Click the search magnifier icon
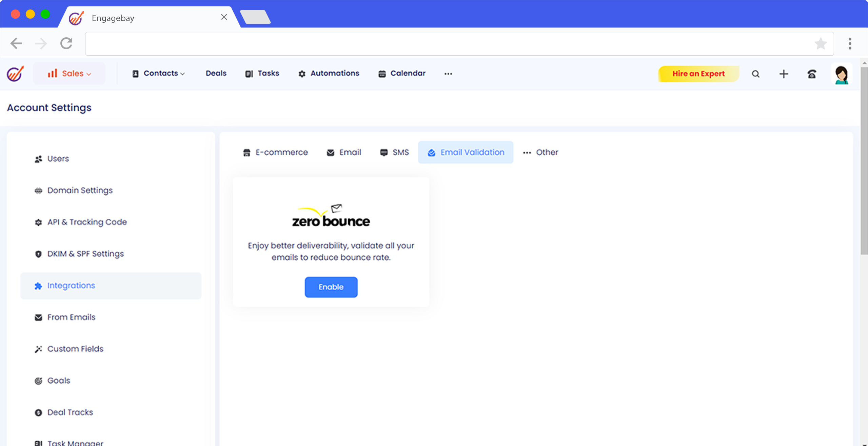The image size is (868, 446). tap(755, 74)
